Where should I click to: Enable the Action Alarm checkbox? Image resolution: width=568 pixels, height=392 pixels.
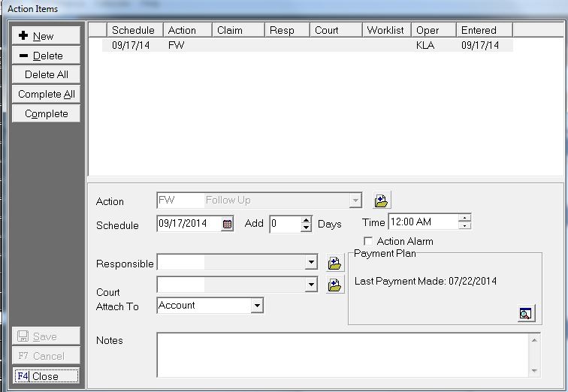[368, 241]
